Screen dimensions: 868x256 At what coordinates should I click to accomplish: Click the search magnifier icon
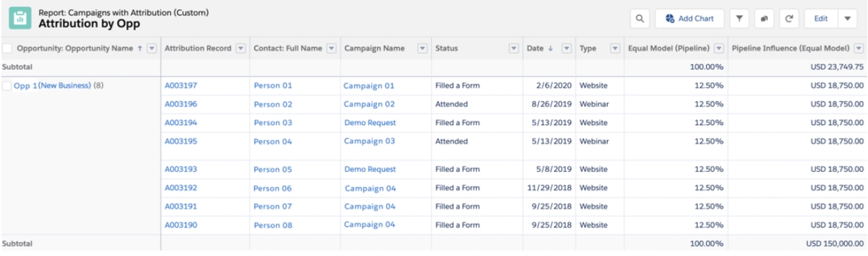point(640,19)
